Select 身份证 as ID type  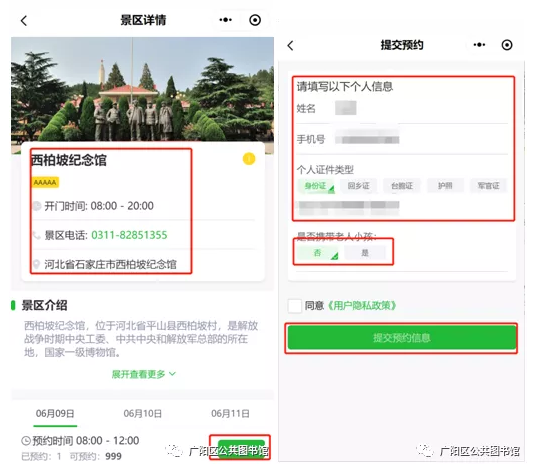(x=316, y=186)
